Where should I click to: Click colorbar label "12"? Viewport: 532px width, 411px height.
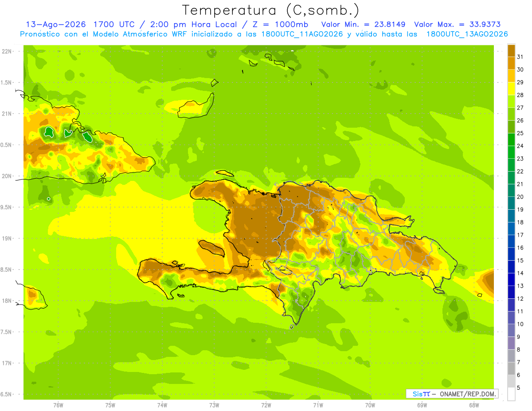(x=520, y=298)
